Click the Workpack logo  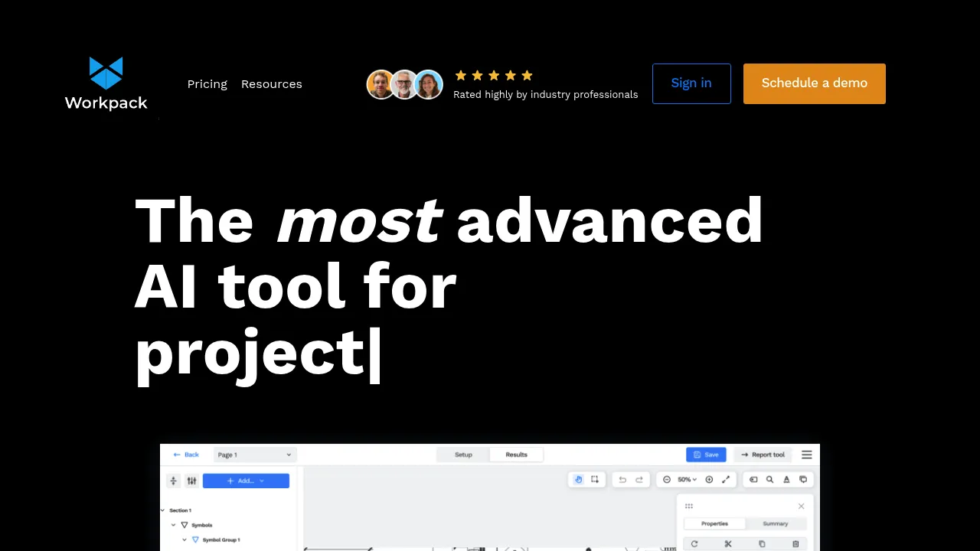[106, 83]
